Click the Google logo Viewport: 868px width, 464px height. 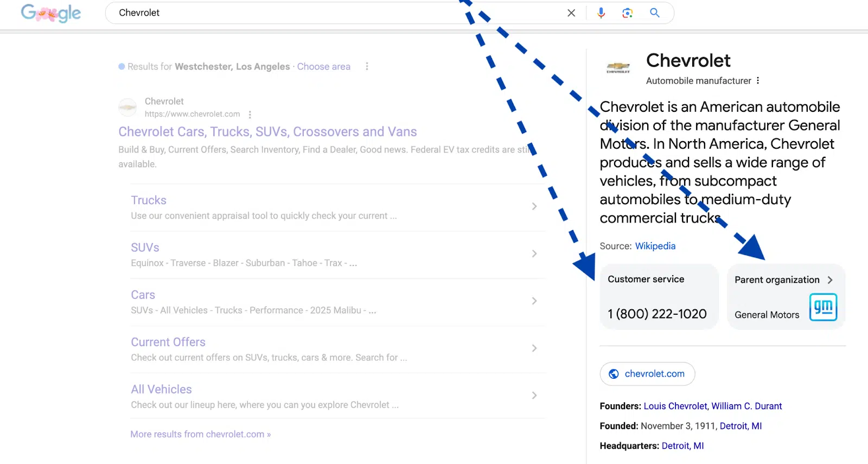[x=51, y=12]
